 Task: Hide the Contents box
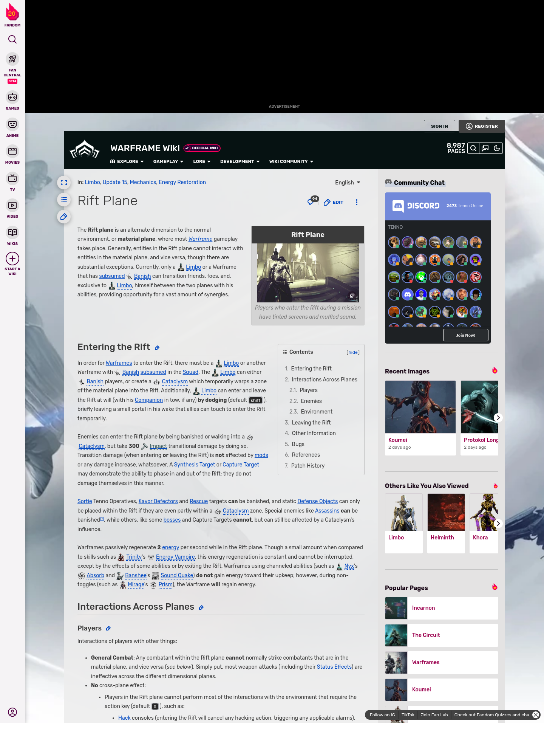click(353, 352)
